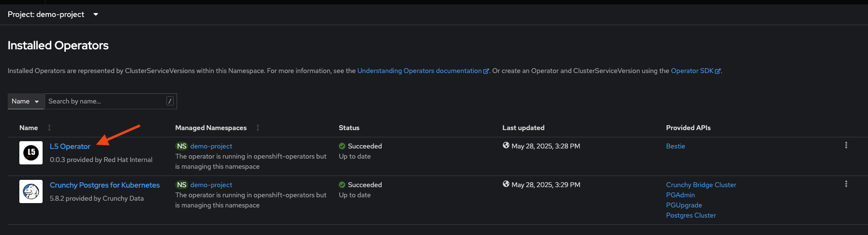Sort by Name column arrows
The width and height of the screenshot is (868, 235).
(x=49, y=128)
